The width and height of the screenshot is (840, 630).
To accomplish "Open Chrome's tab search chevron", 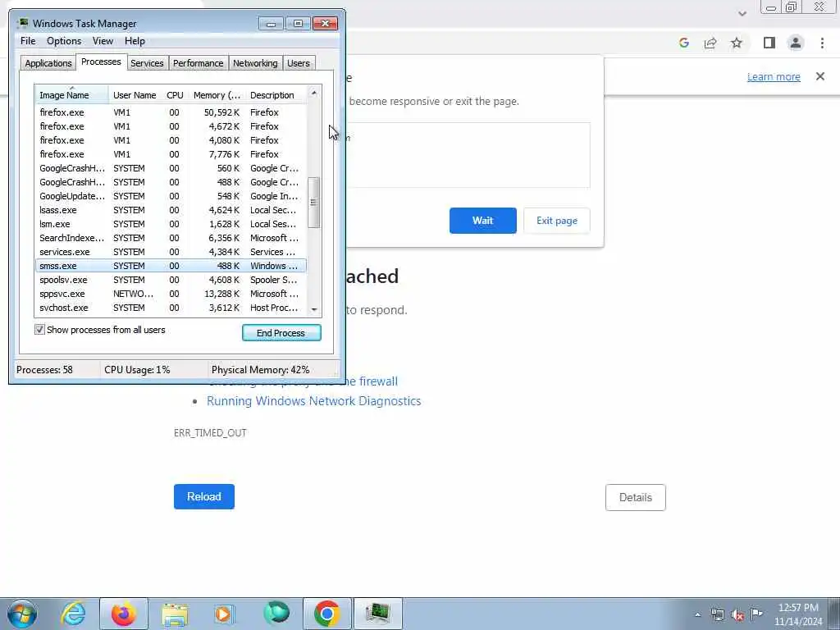I will tap(742, 13).
